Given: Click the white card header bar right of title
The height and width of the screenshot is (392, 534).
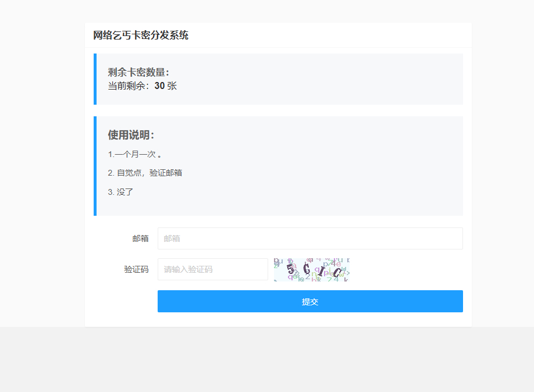Looking at the screenshot, I should pyautogui.click(x=349, y=35).
